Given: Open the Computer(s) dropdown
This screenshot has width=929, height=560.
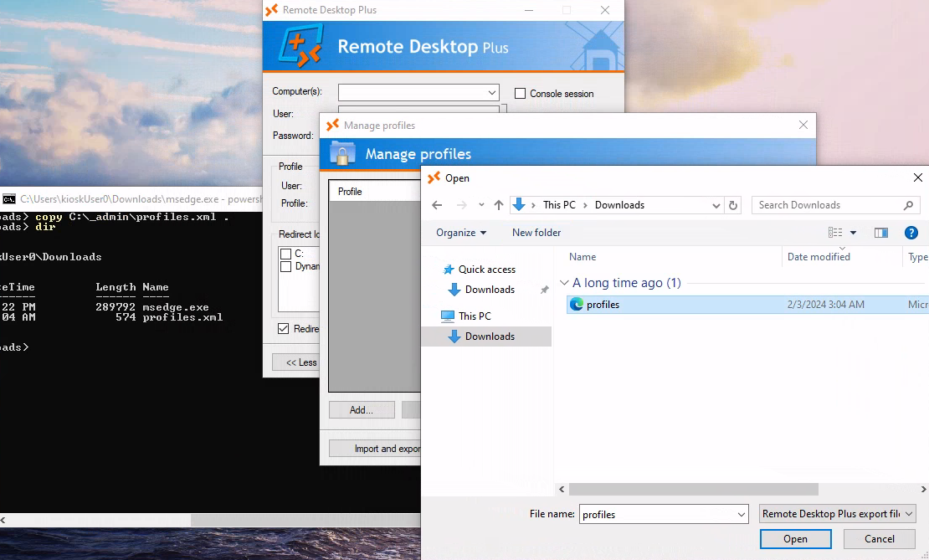Looking at the screenshot, I should click(x=492, y=92).
